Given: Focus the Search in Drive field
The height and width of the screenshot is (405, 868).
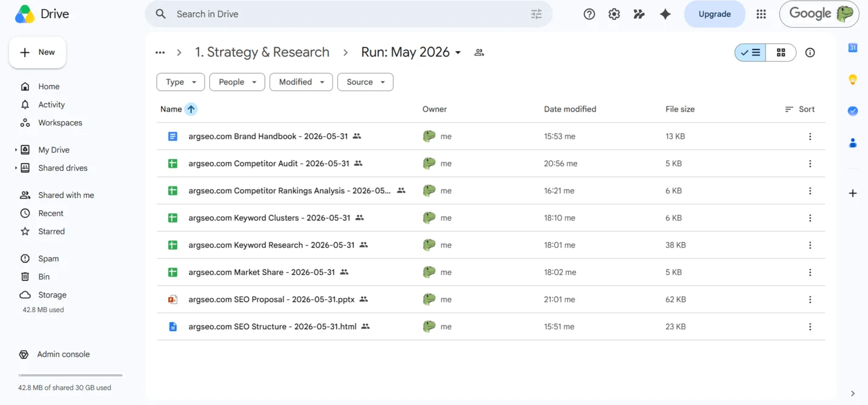Looking at the screenshot, I should [x=349, y=14].
